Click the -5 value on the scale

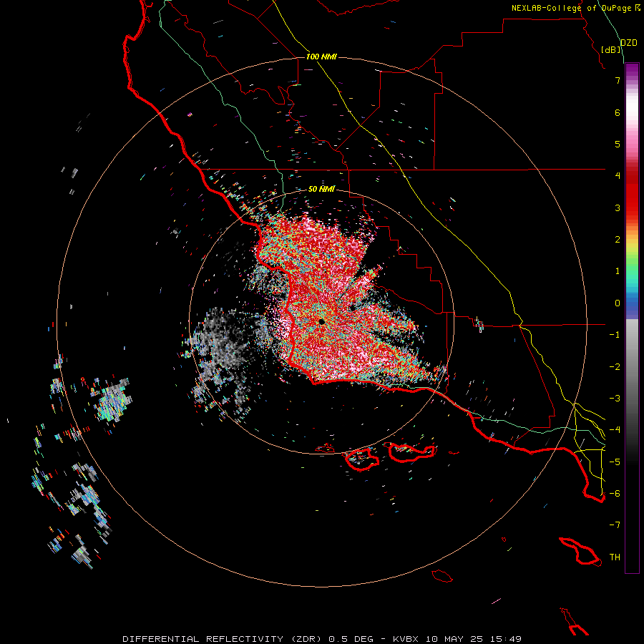pyautogui.click(x=615, y=462)
